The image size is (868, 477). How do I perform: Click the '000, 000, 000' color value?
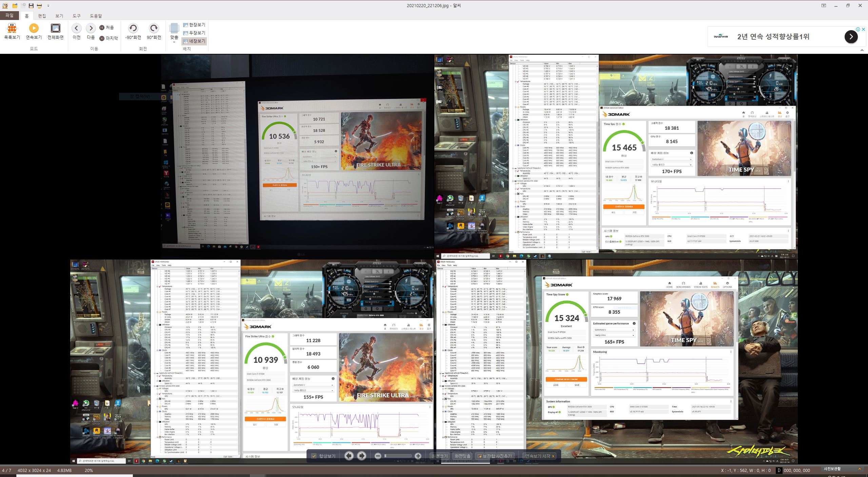pyautogui.click(x=797, y=470)
